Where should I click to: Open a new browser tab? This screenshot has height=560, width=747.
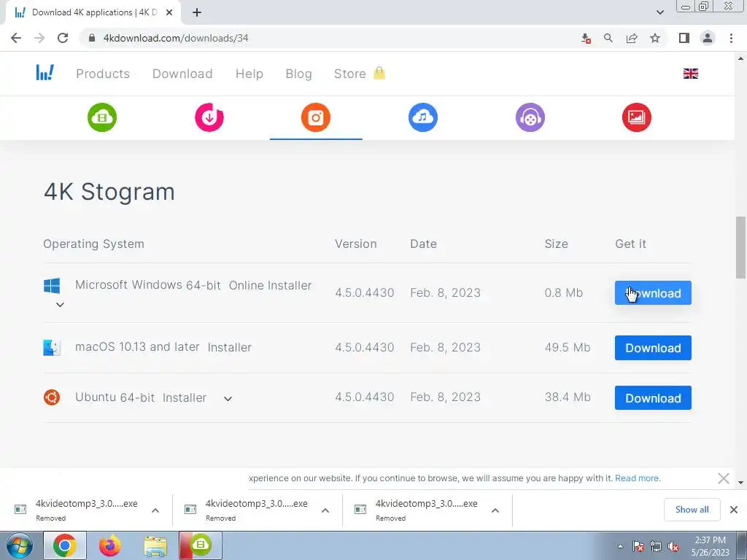(x=197, y=12)
